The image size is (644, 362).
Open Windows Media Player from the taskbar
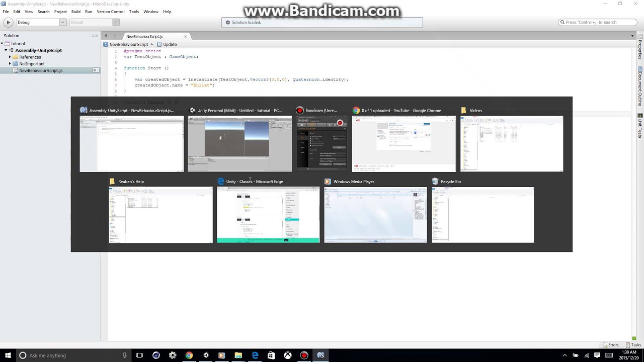tap(222, 355)
